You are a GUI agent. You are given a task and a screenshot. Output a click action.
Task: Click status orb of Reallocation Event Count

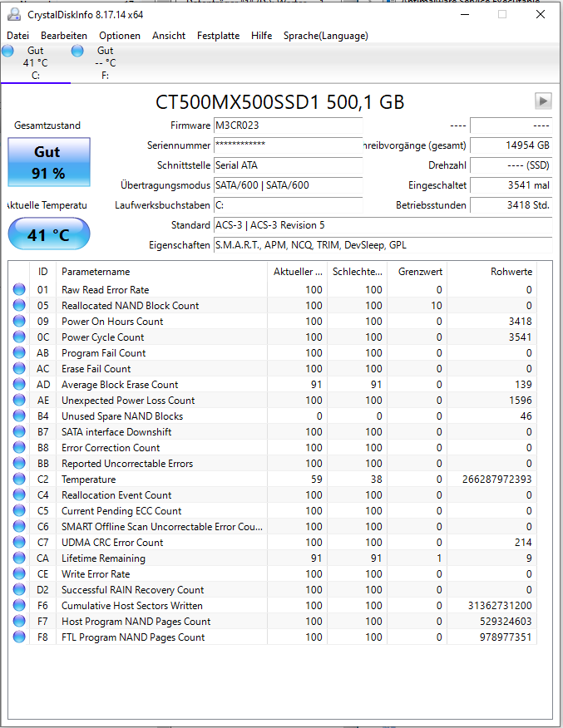(19, 495)
